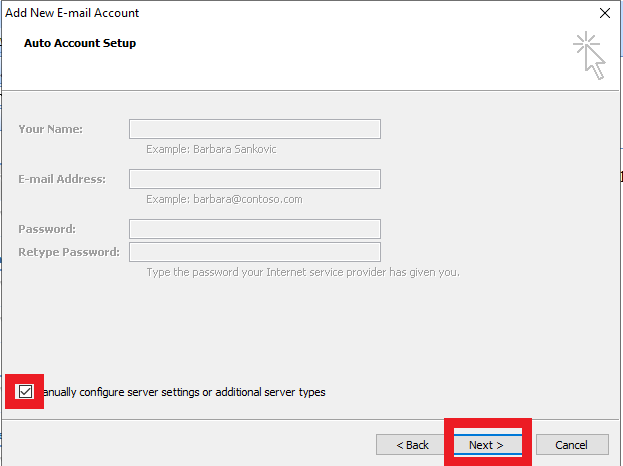Click the 'E-mail Address:' label
623x466 pixels.
coord(61,179)
